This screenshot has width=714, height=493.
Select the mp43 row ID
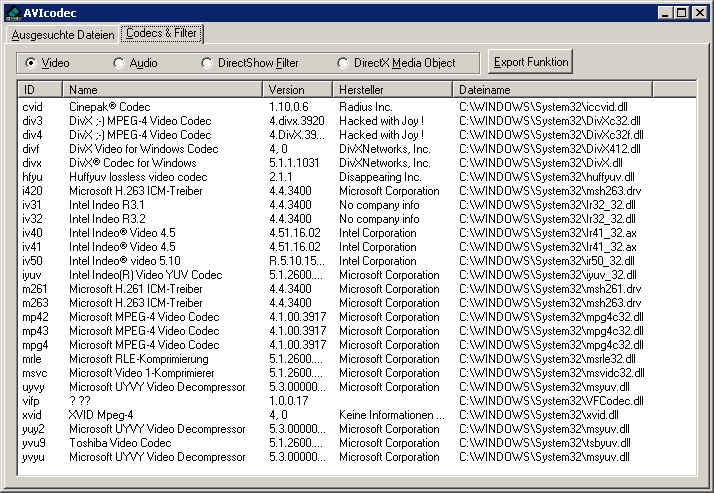tap(35, 331)
